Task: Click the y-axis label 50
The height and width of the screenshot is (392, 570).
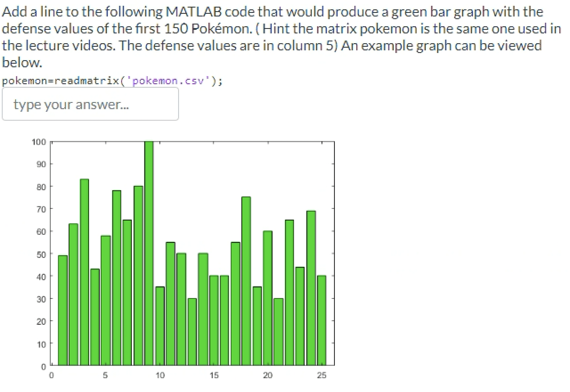Action: coord(41,254)
